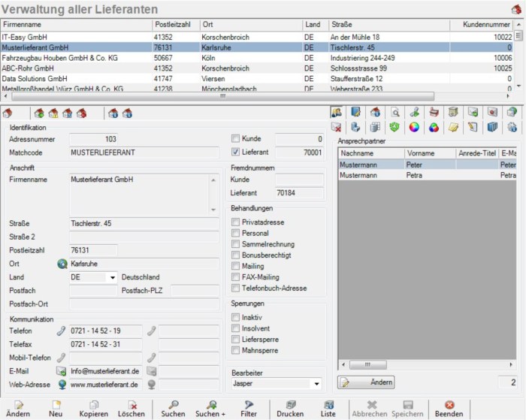The image size is (526, 420).
Task: Open the color wheel icon
Action: (x=414, y=128)
